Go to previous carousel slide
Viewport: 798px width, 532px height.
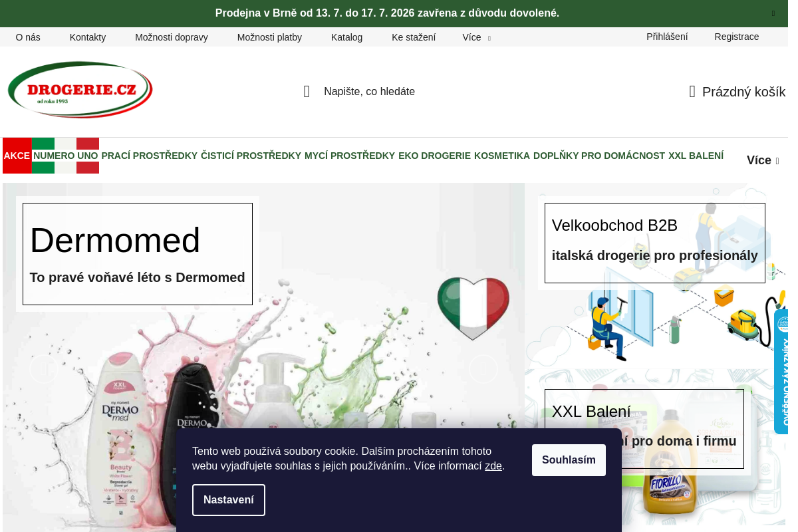tap(45, 368)
